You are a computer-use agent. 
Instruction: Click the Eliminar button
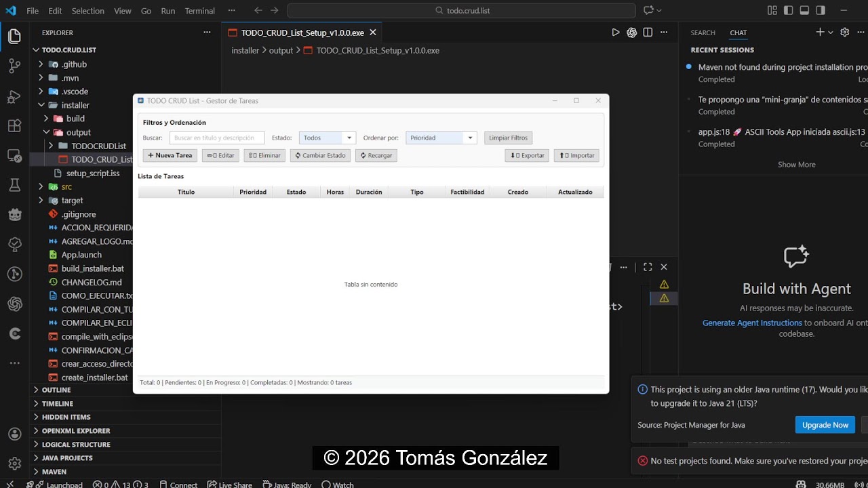point(264,155)
